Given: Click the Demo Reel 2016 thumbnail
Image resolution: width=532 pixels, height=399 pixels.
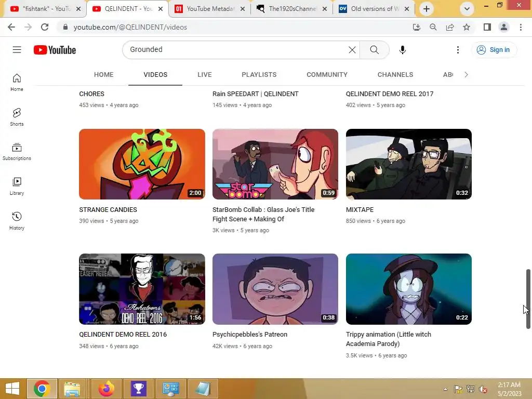Looking at the screenshot, I should (142, 289).
